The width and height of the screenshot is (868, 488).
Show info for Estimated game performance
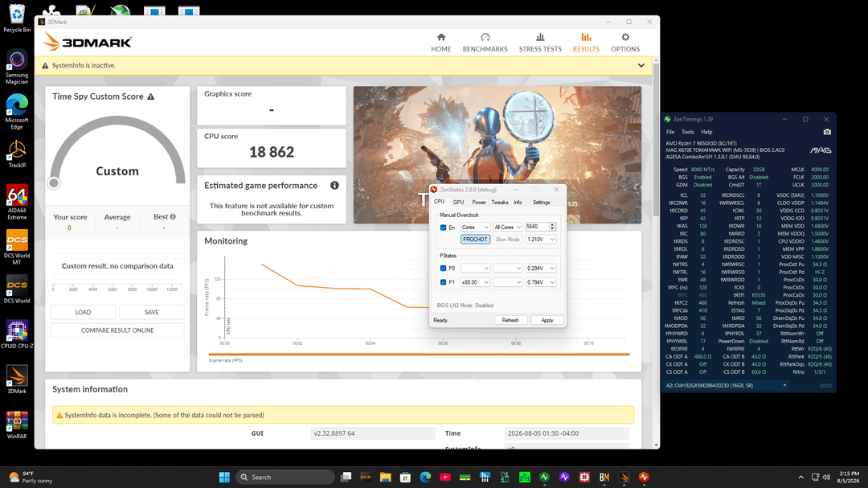334,186
